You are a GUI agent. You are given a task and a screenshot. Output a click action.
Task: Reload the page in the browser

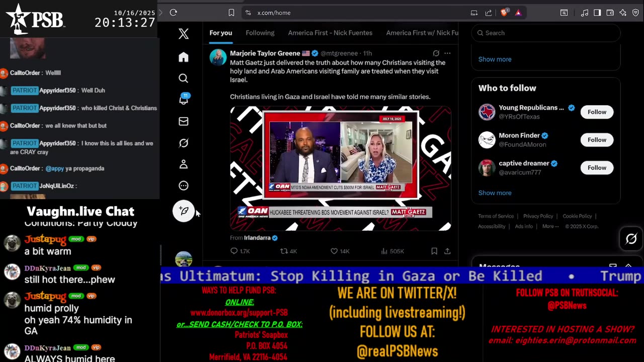click(174, 13)
